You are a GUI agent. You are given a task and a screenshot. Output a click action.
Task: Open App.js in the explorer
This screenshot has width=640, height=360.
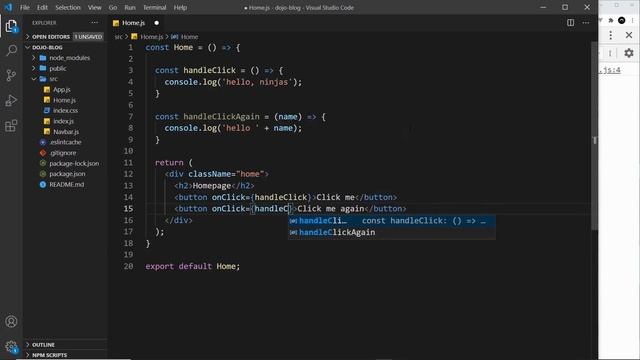click(62, 89)
